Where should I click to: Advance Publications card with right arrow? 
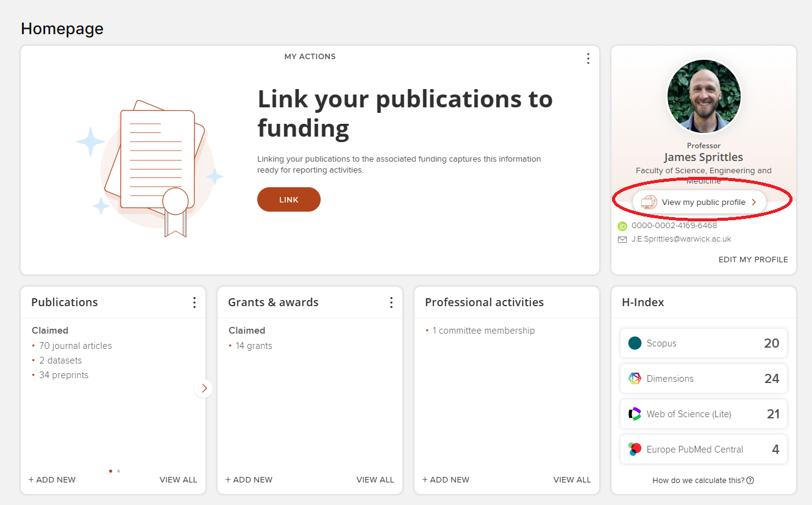point(204,388)
